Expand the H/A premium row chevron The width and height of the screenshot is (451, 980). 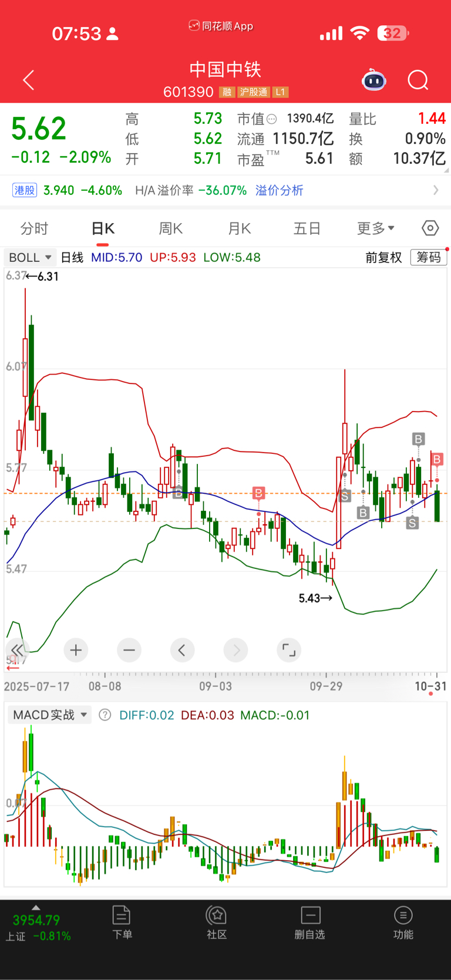tap(436, 190)
